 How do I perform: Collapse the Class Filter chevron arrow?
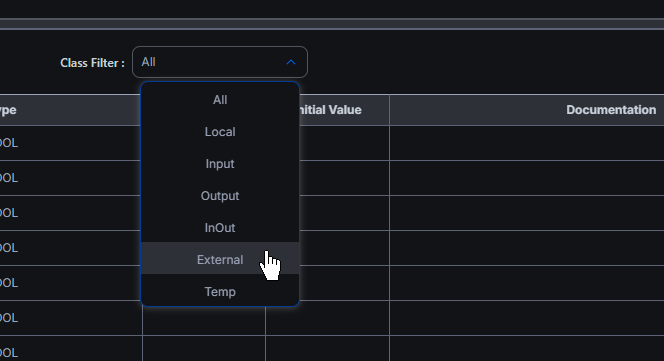(291, 62)
